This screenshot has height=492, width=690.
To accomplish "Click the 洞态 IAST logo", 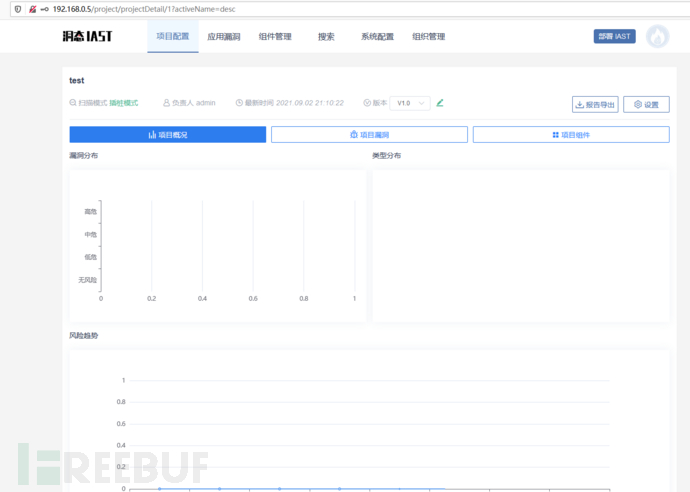I will click(87, 37).
